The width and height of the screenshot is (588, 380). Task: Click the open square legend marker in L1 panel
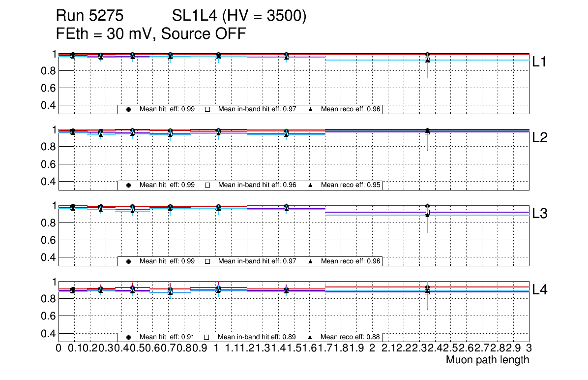[207, 109]
